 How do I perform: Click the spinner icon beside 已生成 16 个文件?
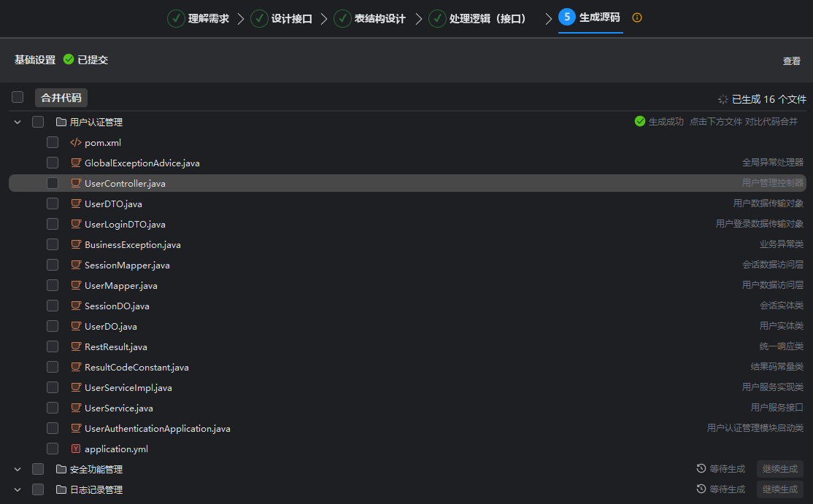click(723, 98)
